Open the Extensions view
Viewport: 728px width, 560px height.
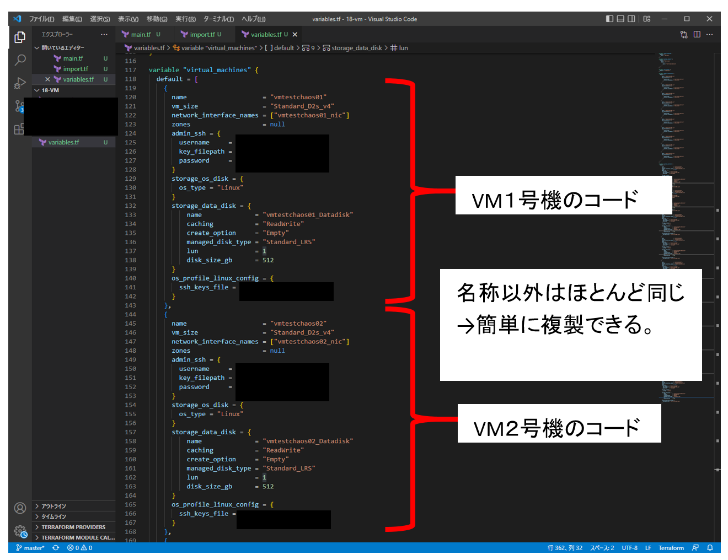pyautogui.click(x=19, y=129)
